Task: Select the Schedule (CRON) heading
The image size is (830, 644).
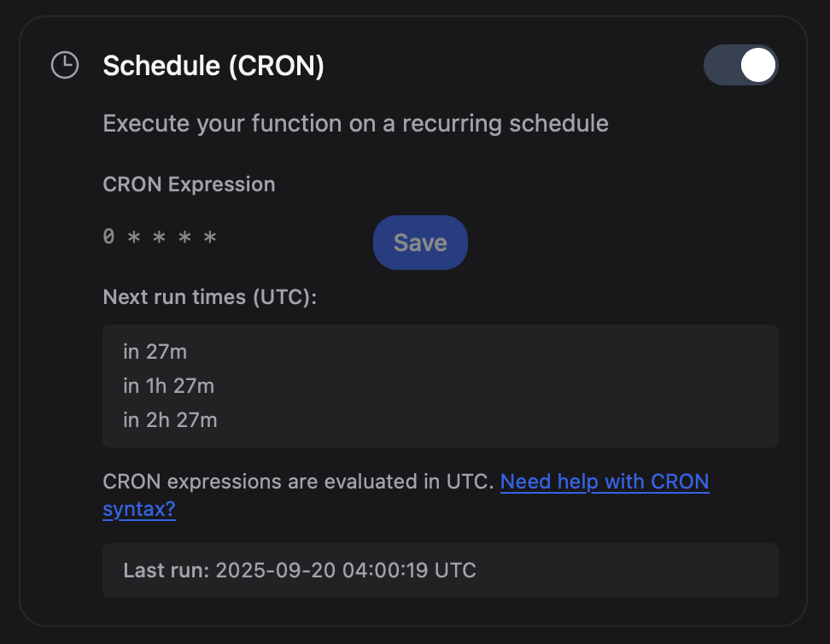Action: pyautogui.click(x=213, y=65)
